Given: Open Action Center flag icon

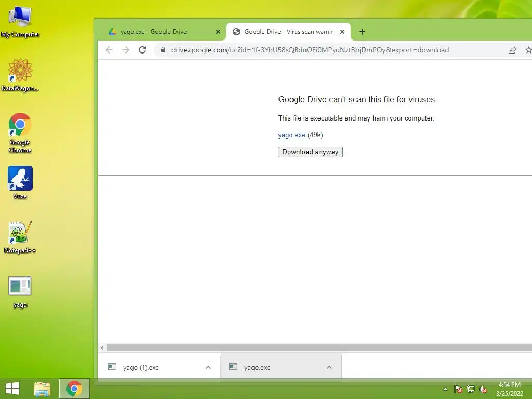Looking at the screenshot, I should pyautogui.click(x=458, y=389).
